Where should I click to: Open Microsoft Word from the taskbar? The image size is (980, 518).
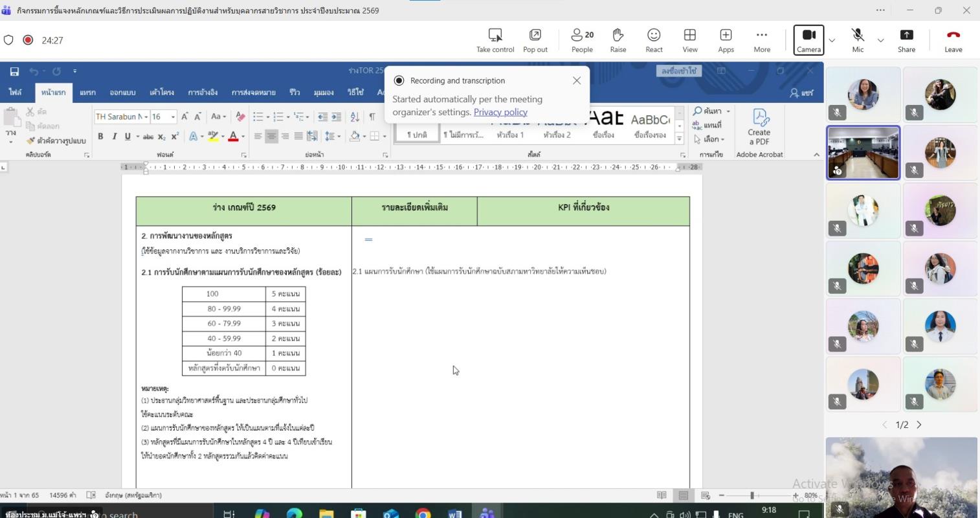tap(454, 513)
